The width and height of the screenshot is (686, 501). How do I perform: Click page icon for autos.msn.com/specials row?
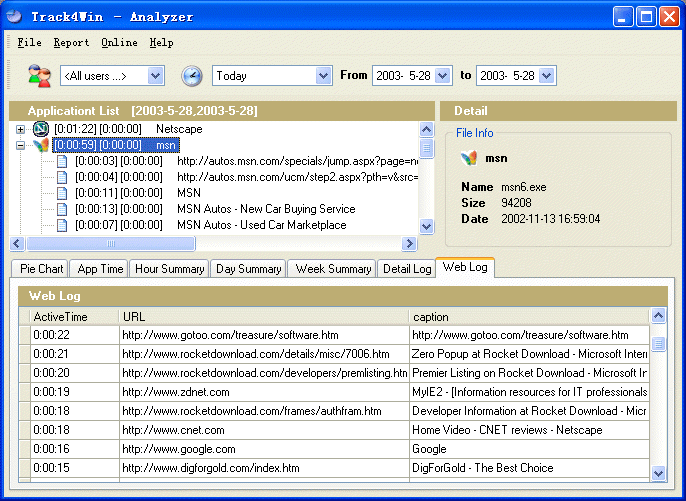(62, 161)
